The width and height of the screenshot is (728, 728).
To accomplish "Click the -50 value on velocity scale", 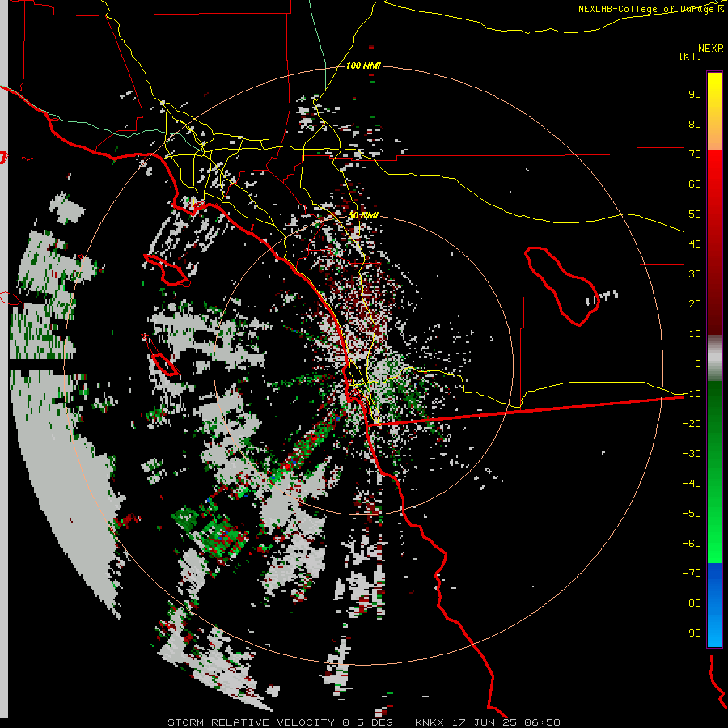I will point(692,514).
